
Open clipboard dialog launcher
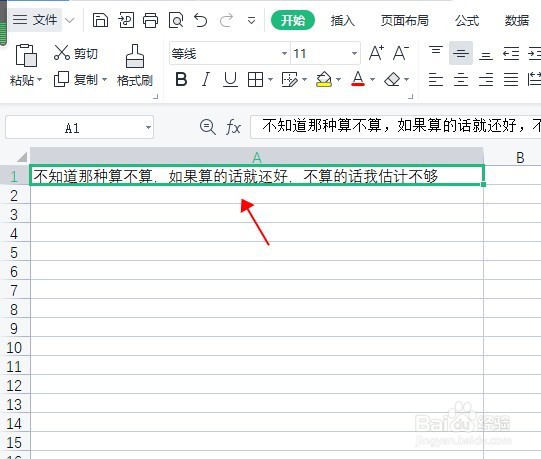[x=156, y=96]
